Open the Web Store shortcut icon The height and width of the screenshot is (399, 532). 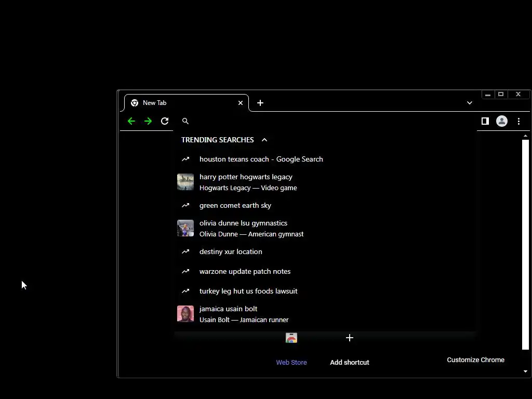coord(291,338)
